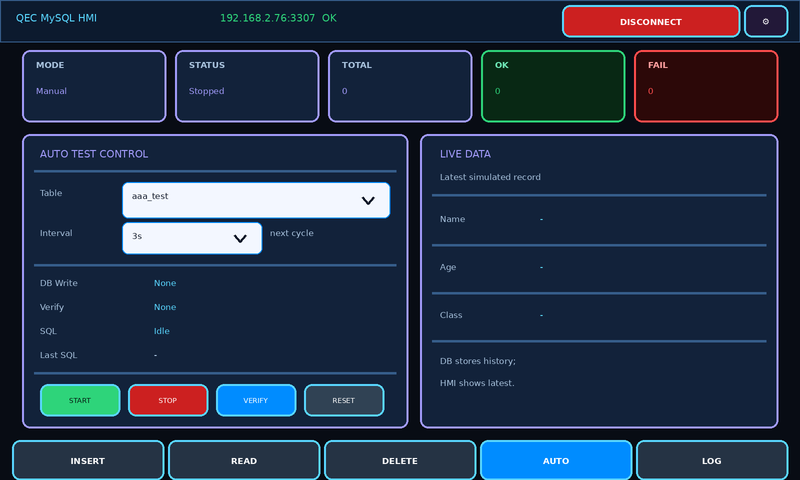Click the MODE card showing Manual
The height and width of the screenshot is (480, 800).
click(x=94, y=86)
